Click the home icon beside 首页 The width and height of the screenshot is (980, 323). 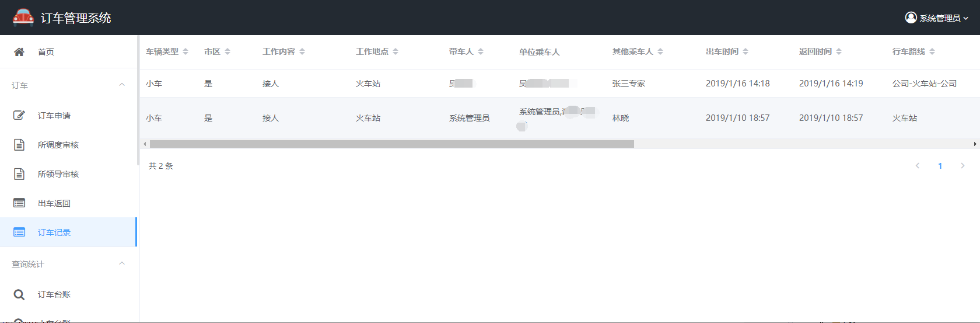click(19, 52)
